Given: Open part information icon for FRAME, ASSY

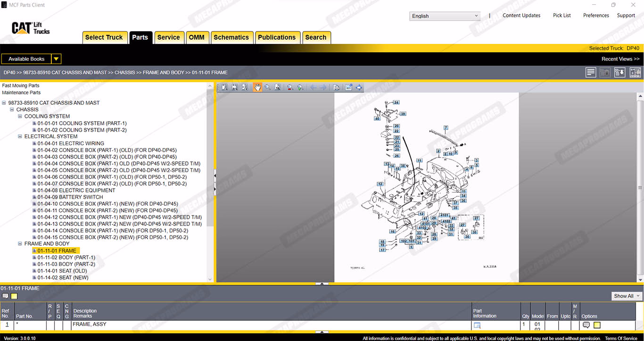Looking at the screenshot, I should pyautogui.click(x=477, y=325).
